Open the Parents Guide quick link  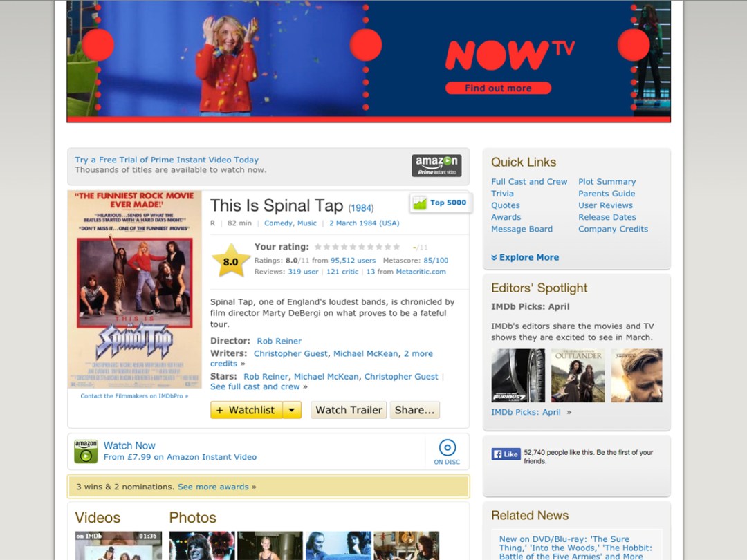coord(607,194)
